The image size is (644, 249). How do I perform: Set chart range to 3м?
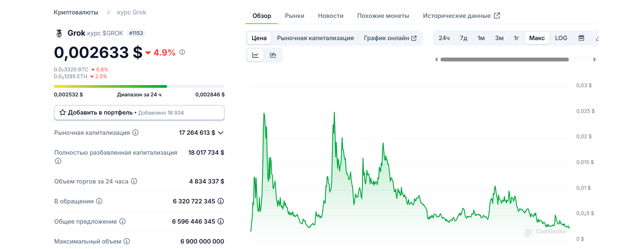[499, 38]
